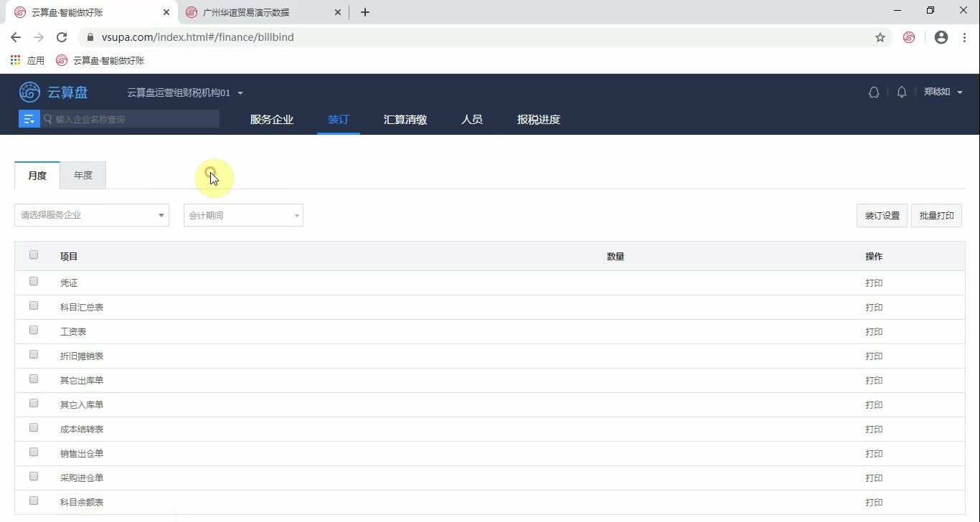Screen dimensions: 980x522
Task: Bookmark page with star icon
Action: (x=880, y=37)
